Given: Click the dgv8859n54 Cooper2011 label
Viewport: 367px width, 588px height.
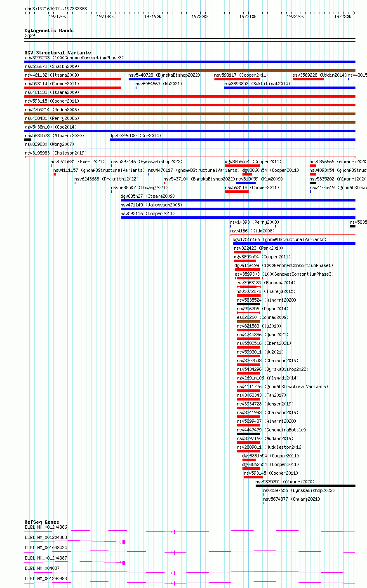Looking at the screenshot, I should tap(262, 257).
